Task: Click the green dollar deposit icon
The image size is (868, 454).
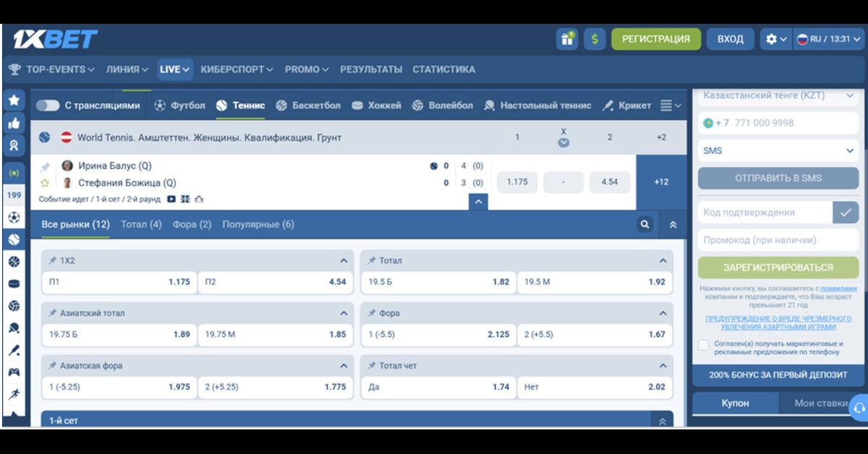Action: [x=595, y=39]
